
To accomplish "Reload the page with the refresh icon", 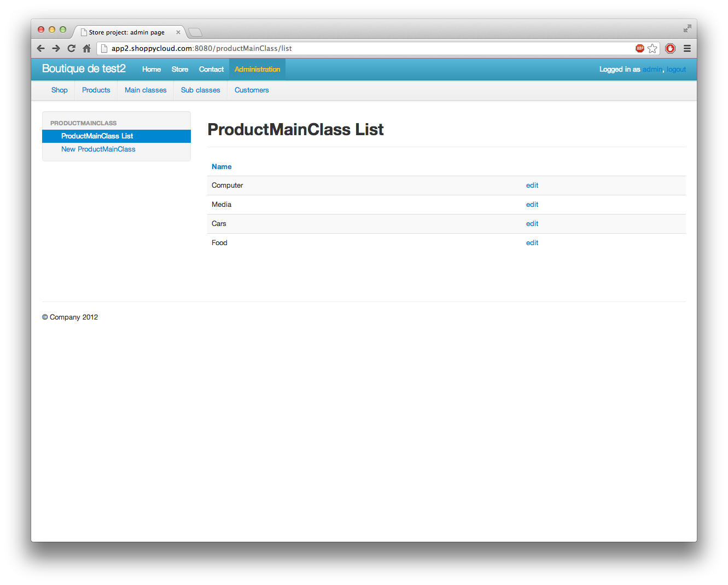I will (71, 49).
